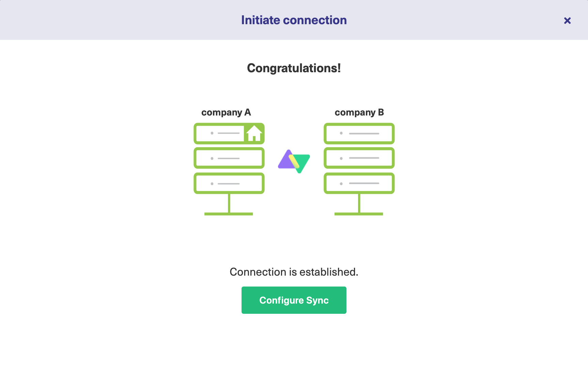Select the company A label

[x=226, y=112]
